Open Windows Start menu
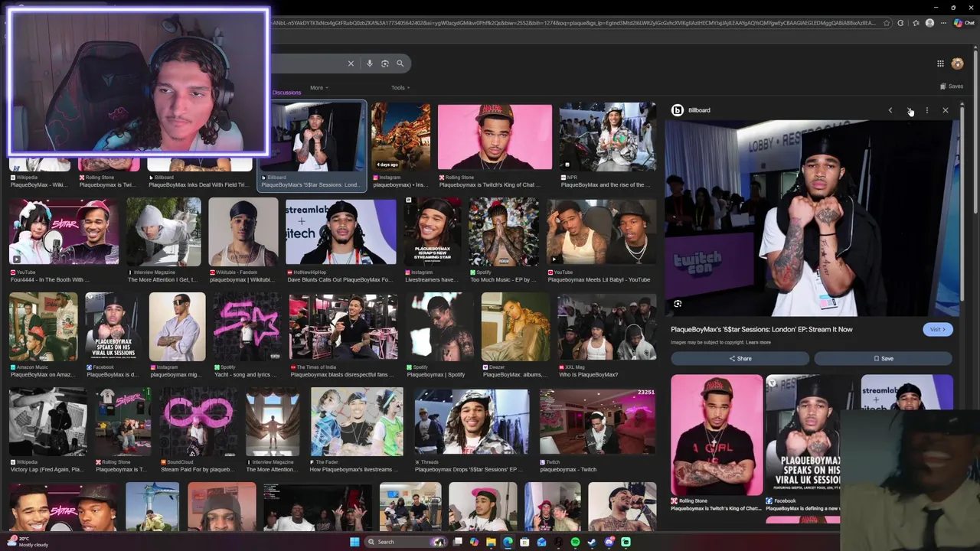 354,542
